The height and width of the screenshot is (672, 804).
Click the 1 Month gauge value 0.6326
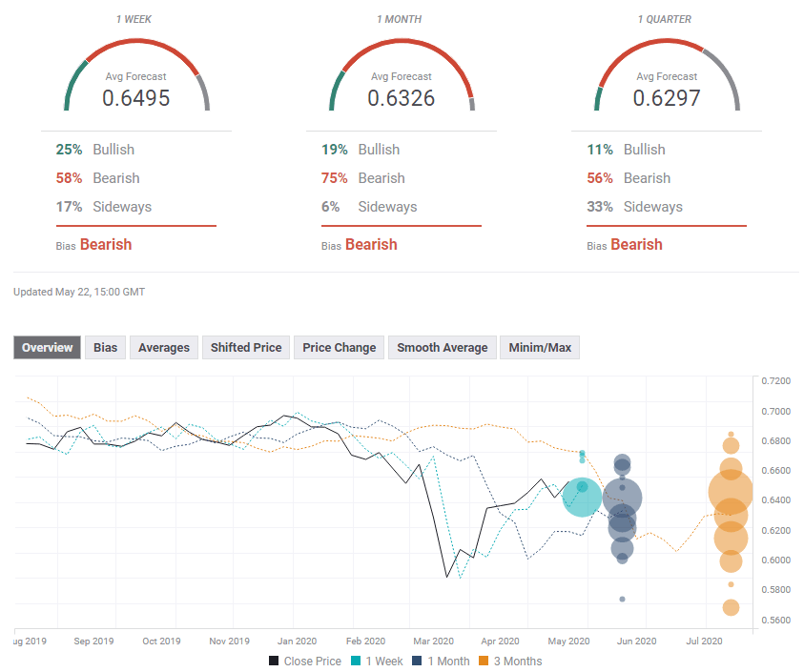[402, 98]
